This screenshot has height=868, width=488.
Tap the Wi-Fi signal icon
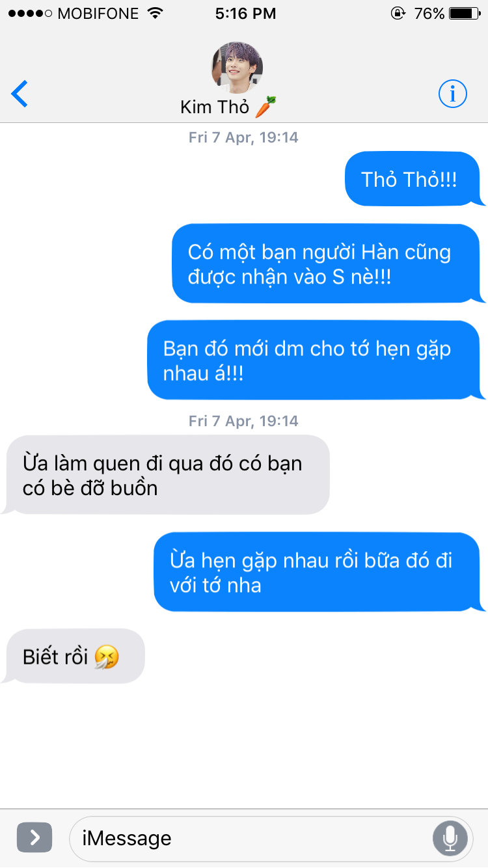(155, 13)
